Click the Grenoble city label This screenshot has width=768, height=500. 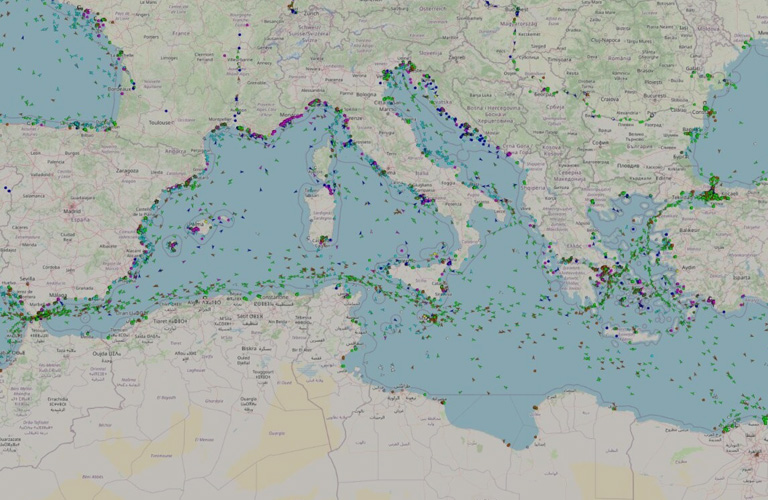tap(256, 83)
